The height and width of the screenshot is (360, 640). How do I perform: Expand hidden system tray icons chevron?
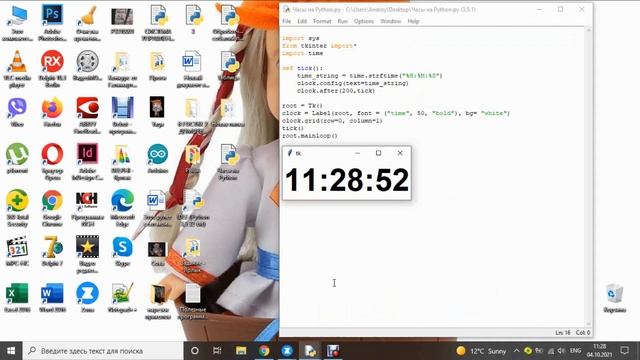tap(516, 351)
